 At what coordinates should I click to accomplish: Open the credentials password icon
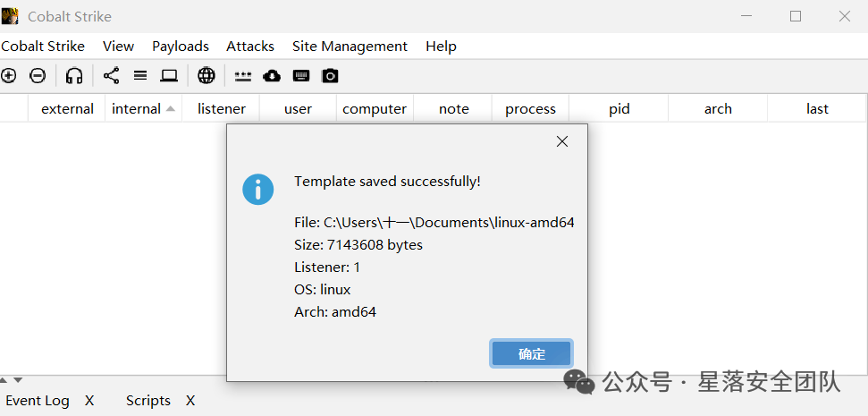click(242, 76)
